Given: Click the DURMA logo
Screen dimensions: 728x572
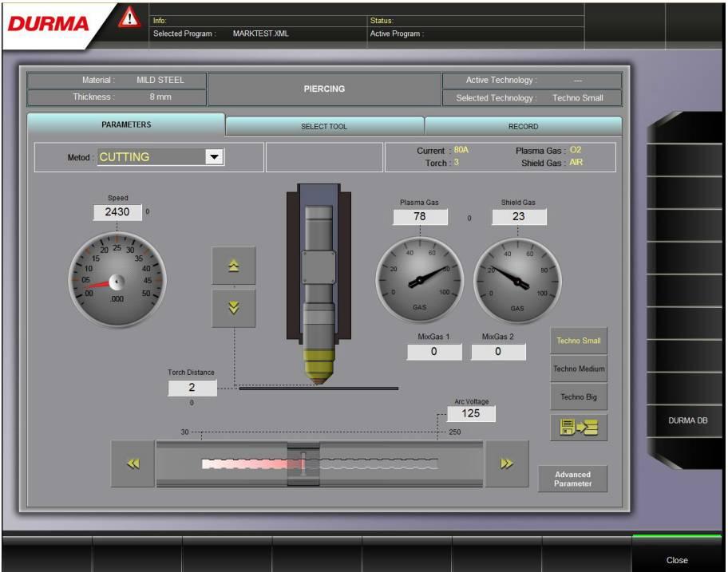Looking at the screenshot, I should tap(49, 24).
